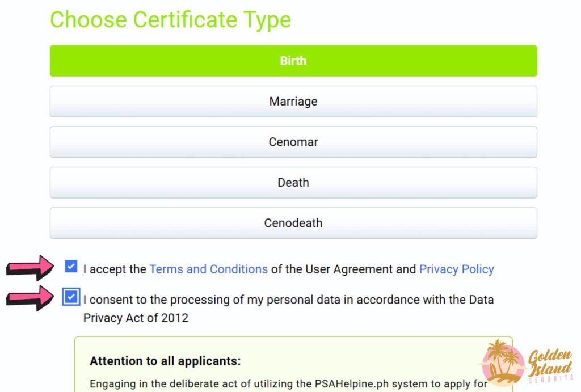581x392 pixels.
Task: Select Death certificate option
Action: point(293,182)
